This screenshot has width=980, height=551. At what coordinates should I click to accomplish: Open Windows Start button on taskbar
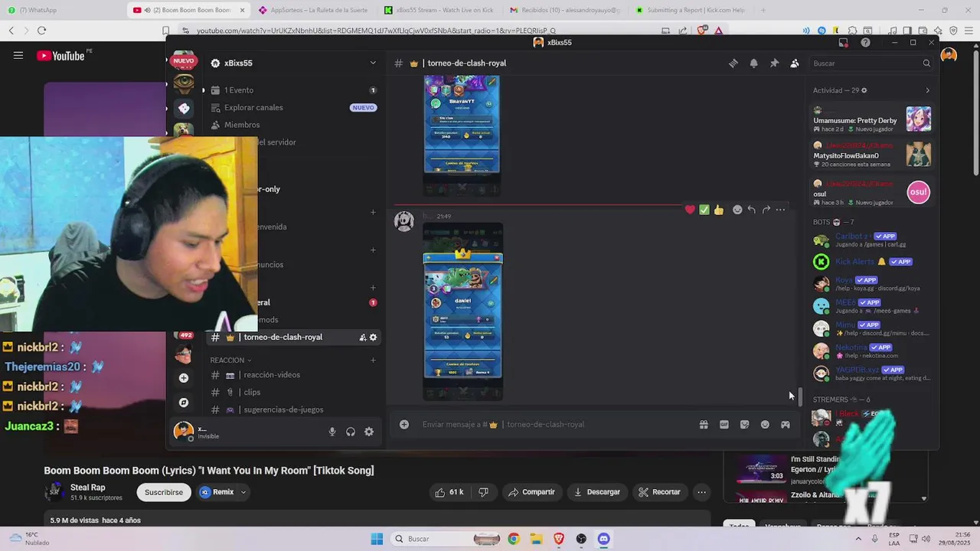pos(377,539)
